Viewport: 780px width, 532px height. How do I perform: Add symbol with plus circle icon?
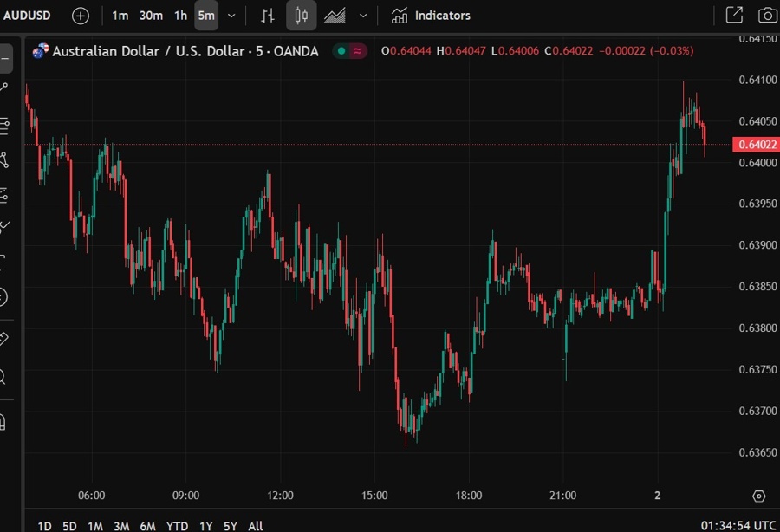81,16
